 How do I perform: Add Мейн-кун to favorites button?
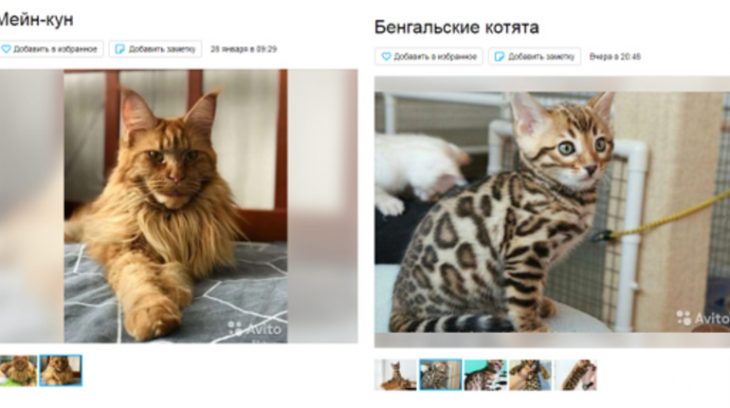(x=51, y=49)
